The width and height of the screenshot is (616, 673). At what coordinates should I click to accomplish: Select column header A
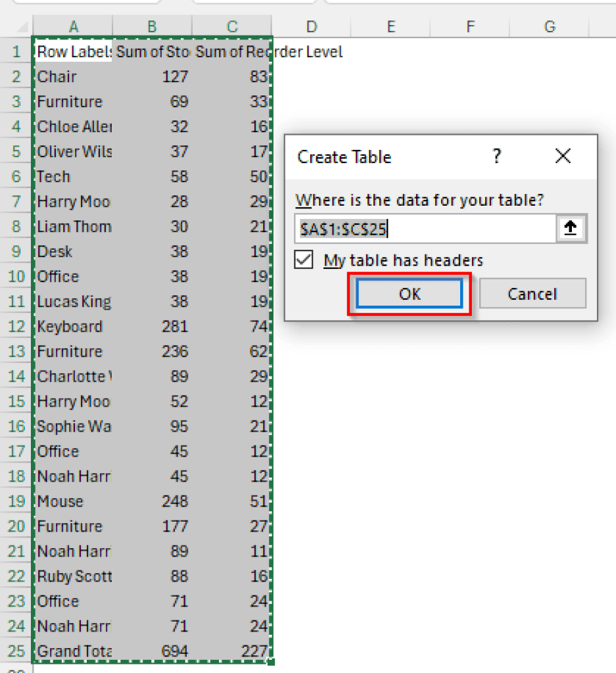(73, 26)
